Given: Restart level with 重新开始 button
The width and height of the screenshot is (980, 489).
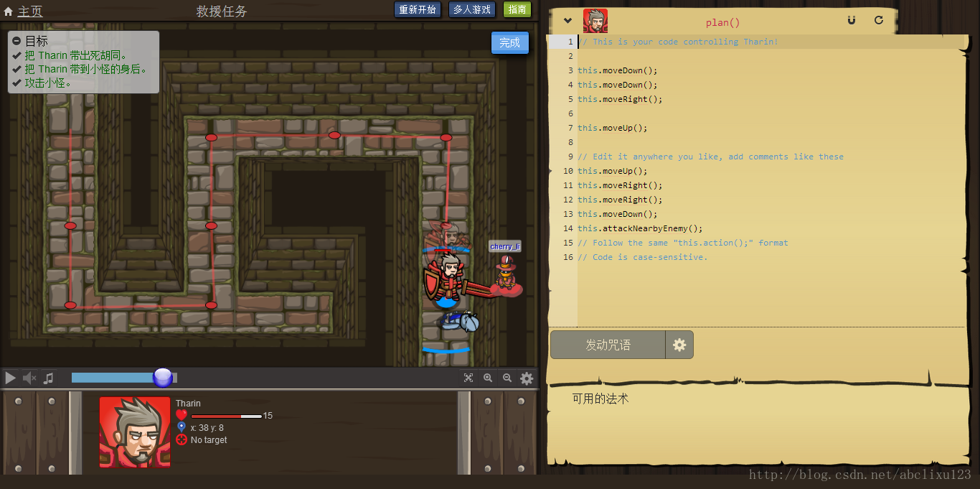Looking at the screenshot, I should (418, 9).
